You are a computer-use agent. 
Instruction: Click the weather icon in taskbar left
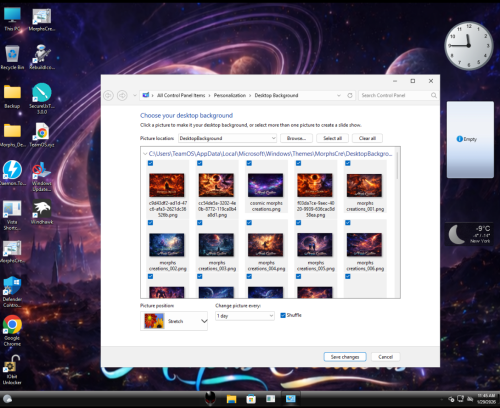[7, 399]
